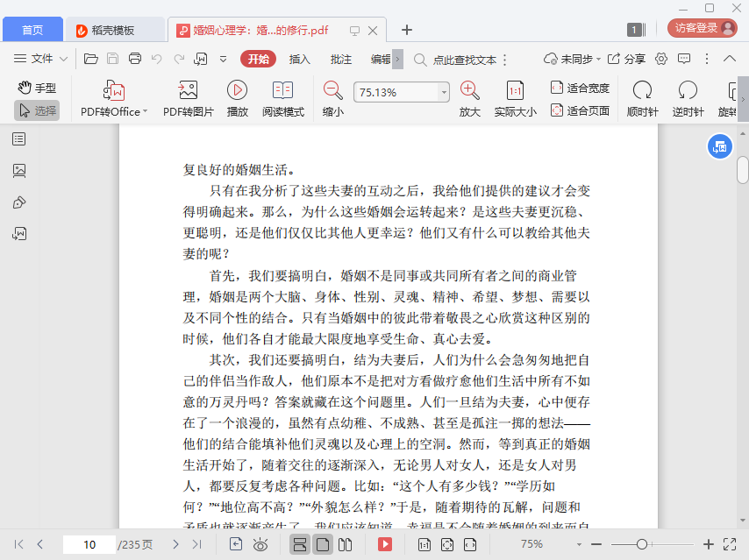Expand the quick access toolbar dropdown
749x560 pixels.
click(223, 60)
